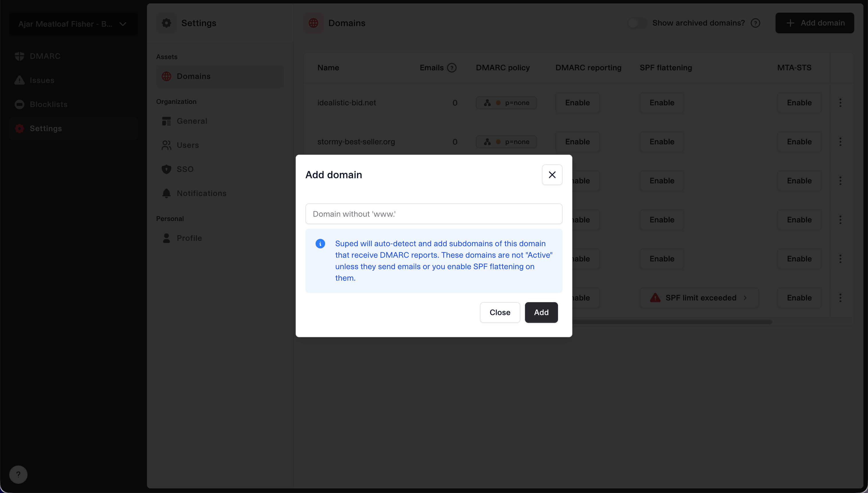Click the Issues warning triangle icon
This screenshot has width=868, height=493.
click(20, 80)
